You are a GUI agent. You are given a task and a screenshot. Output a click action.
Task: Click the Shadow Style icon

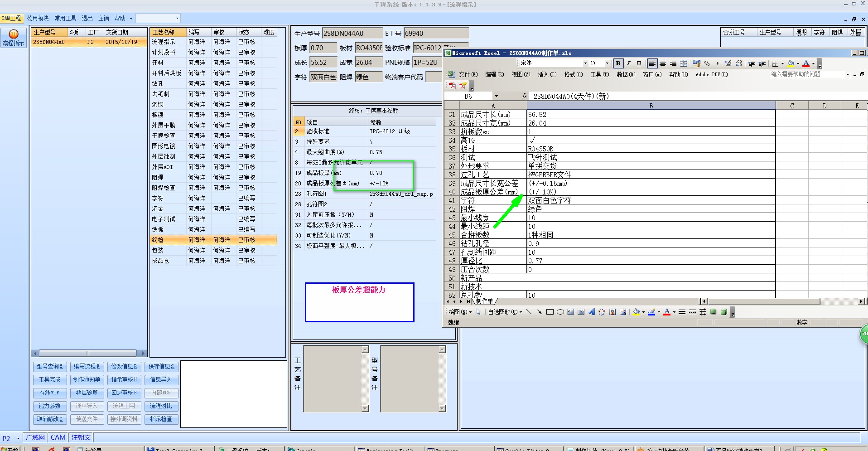coord(713,312)
